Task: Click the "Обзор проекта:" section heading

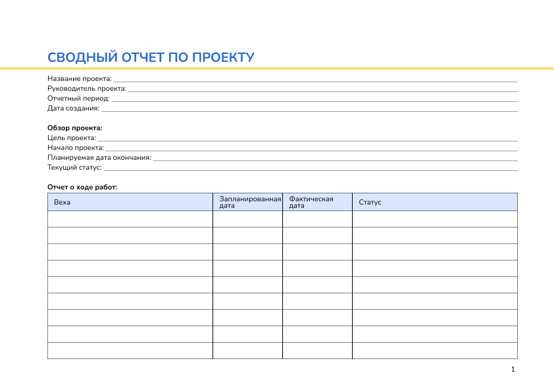Action: point(75,128)
